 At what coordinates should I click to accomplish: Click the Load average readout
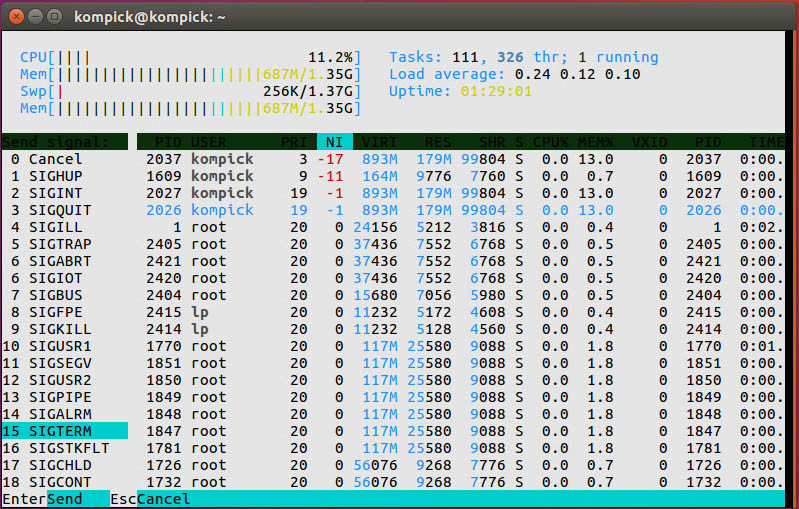point(515,74)
